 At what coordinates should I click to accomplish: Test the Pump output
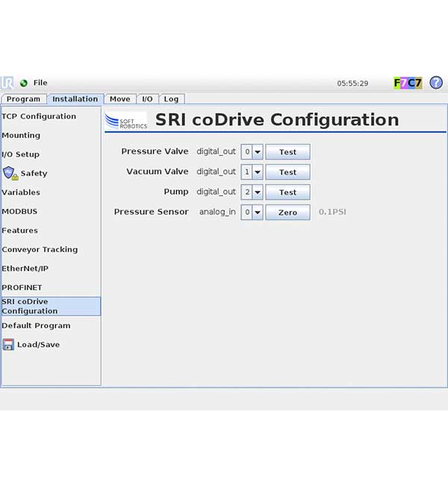[287, 192]
